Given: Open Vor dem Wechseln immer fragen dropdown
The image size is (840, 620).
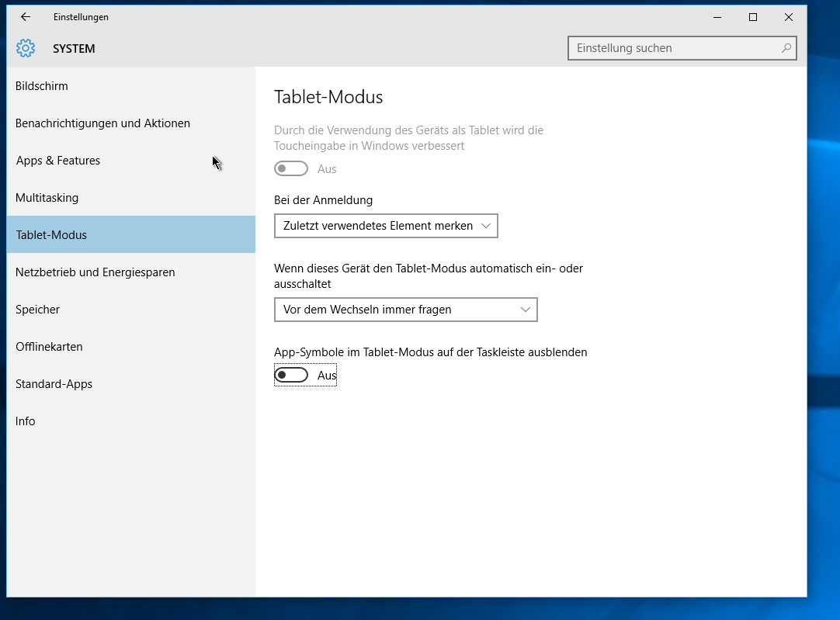Looking at the screenshot, I should [405, 310].
